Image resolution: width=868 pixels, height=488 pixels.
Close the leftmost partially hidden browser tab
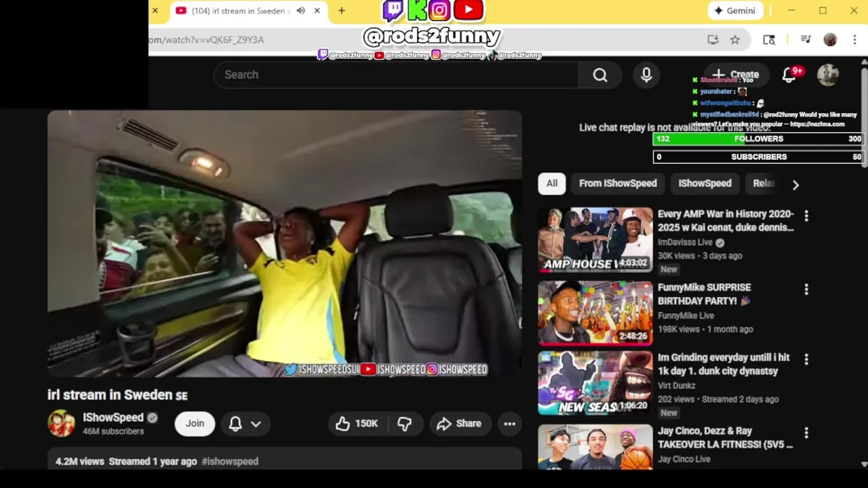coord(155,11)
